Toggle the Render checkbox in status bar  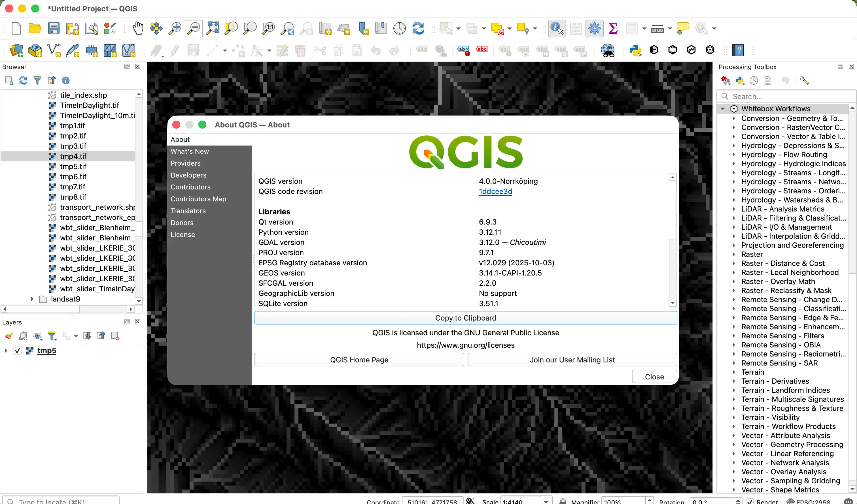tap(750, 501)
